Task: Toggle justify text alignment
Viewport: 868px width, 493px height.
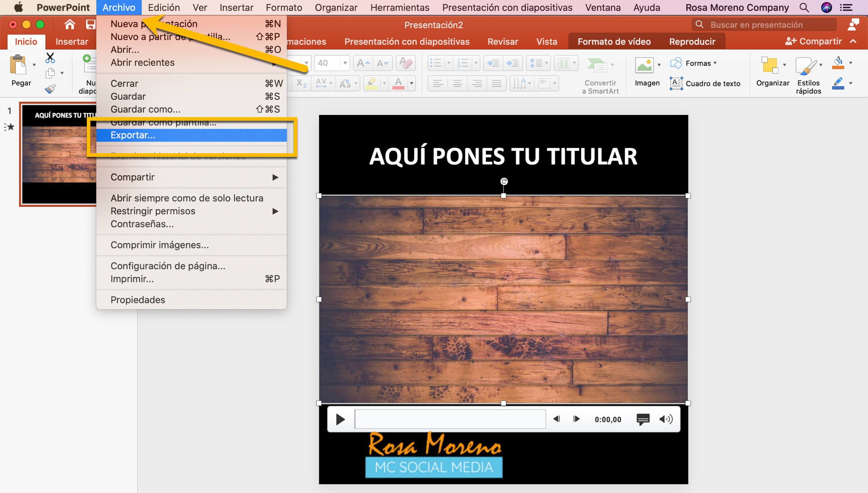Action: (497, 84)
